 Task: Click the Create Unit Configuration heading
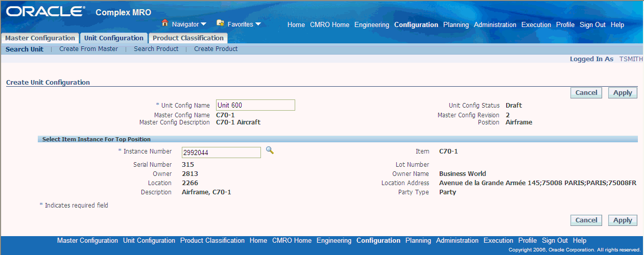click(48, 82)
